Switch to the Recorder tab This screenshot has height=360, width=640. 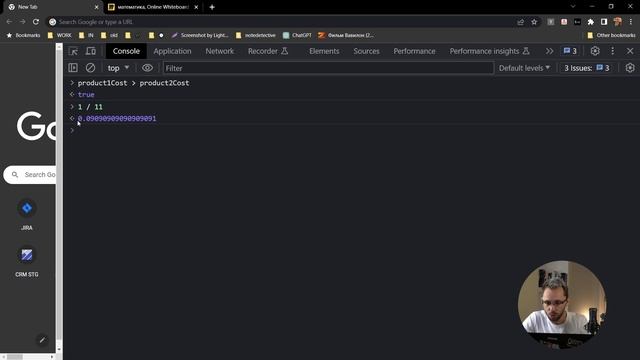tap(268, 51)
